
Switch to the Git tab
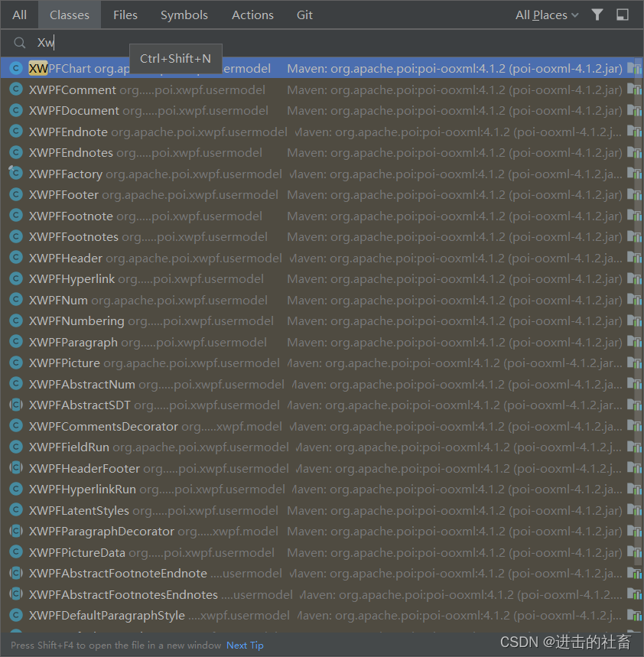(x=304, y=15)
